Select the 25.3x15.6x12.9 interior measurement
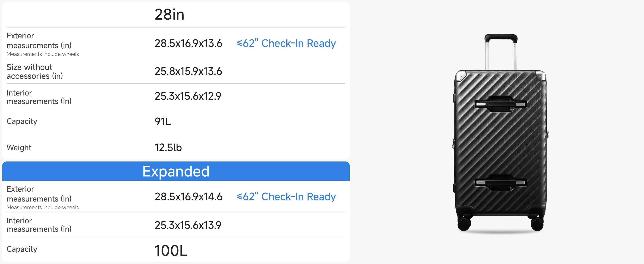The width and height of the screenshot is (644, 264). click(x=188, y=96)
